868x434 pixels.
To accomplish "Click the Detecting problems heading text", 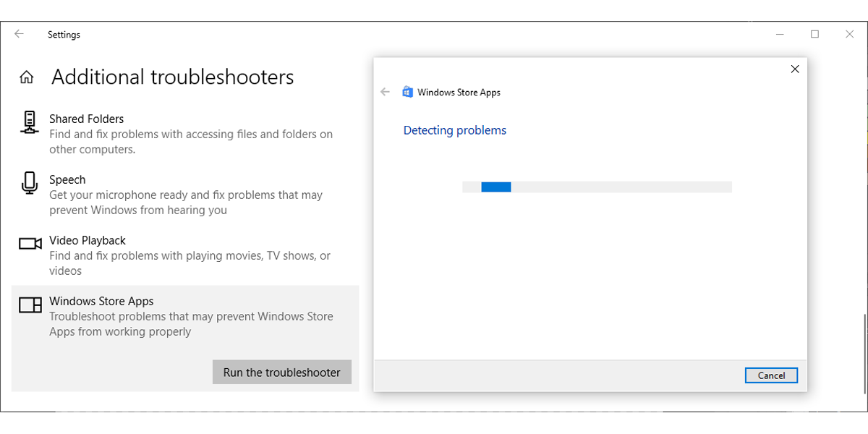I will point(454,130).
